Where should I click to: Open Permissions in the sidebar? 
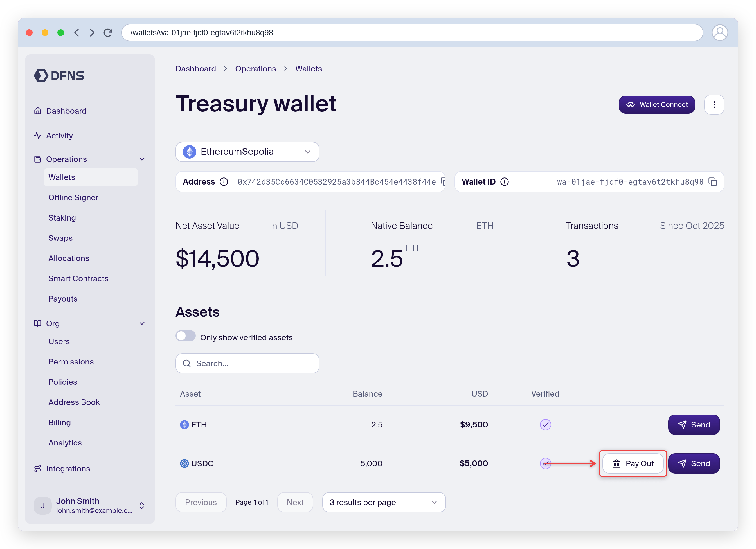pyautogui.click(x=71, y=362)
